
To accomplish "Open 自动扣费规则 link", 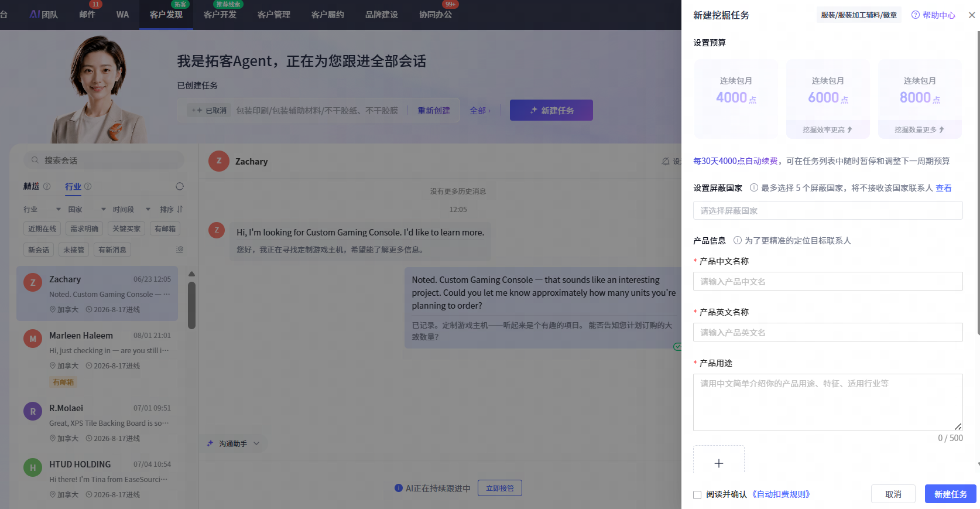I will click(781, 494).
